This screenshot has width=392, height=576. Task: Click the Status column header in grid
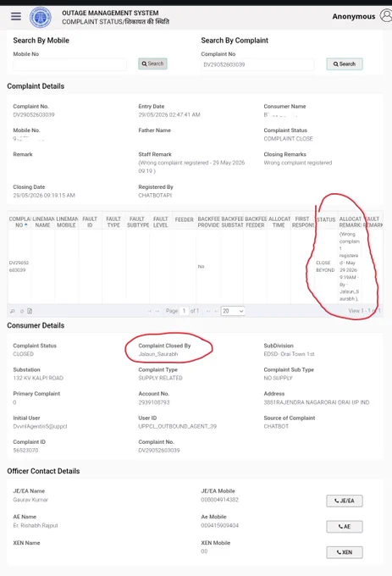tap(326, 219)
